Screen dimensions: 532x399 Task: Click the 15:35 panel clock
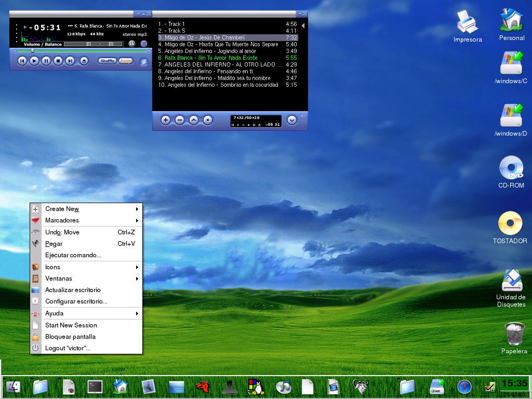pyautogui.click(x=515, y=384)
